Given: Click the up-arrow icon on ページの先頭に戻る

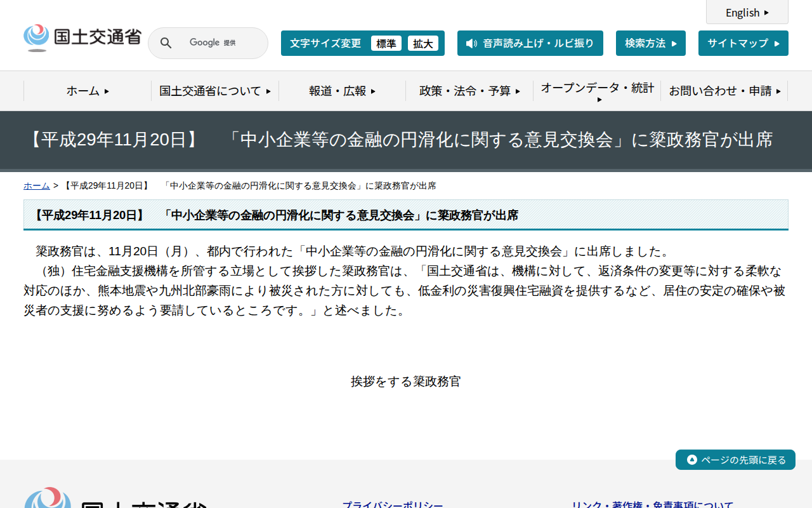Looking at the screenshot, I should pyautogui.click(x=692, y=460).
